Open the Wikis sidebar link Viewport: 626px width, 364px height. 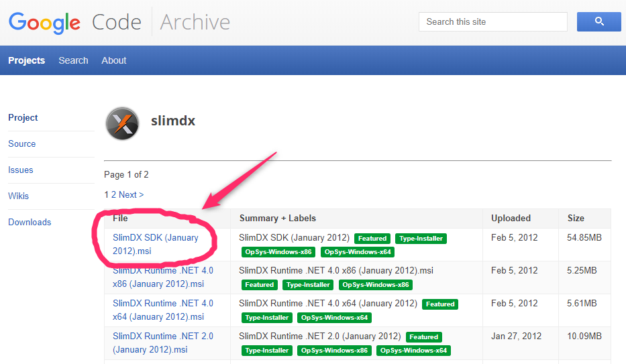pos(18,196)
